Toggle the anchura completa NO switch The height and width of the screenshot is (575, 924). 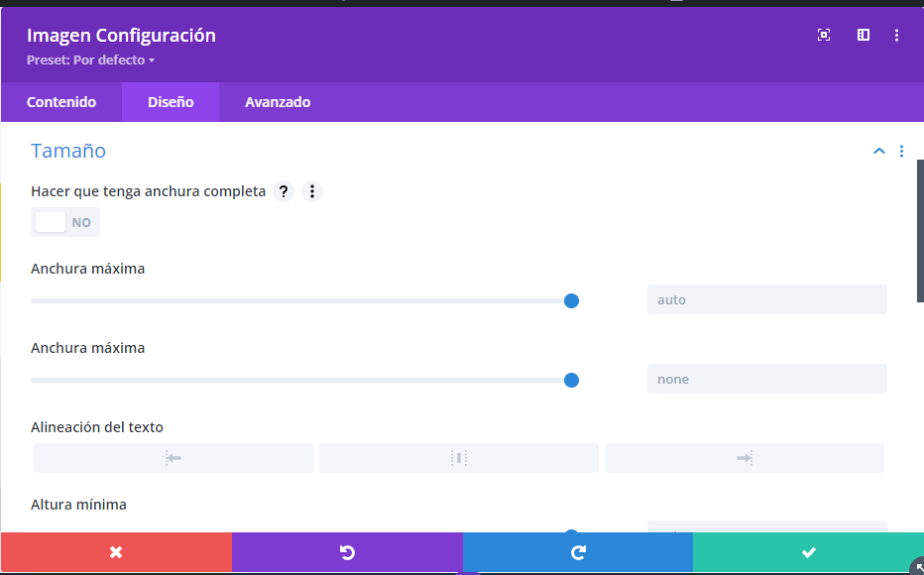65,222
